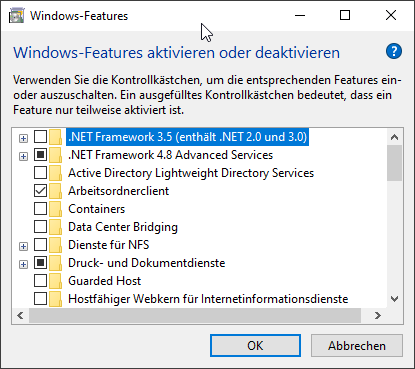Click folder icon next to Dienste für NFS

tap(55, 245)
